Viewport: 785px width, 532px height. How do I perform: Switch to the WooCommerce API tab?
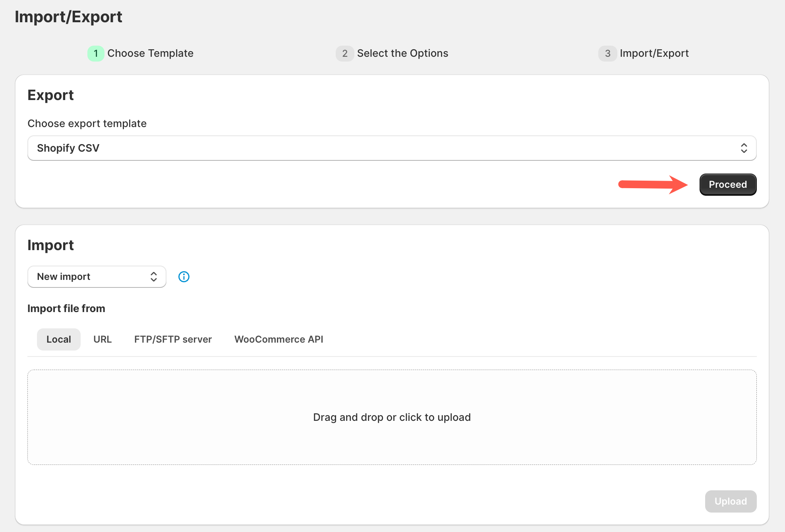pyautogui.click(x=279, y=339)
